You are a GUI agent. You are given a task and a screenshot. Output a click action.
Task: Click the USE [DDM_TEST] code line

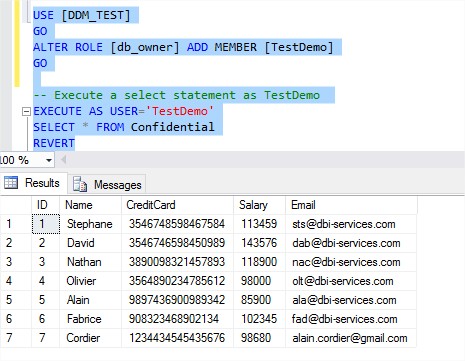pyautogui.click(x=81, y=15)
